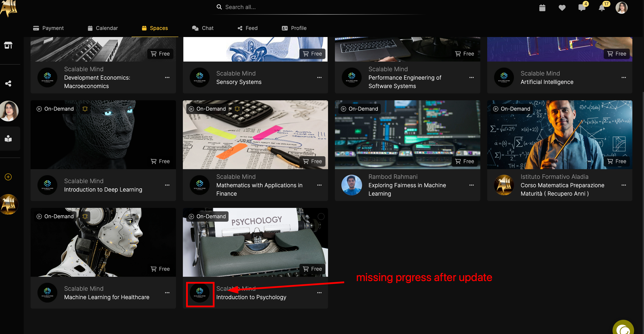Open Exploring Fairness in Machine Learning thumbnail
The height and width of the screenshot is (334, 644).
click(408, 135)
